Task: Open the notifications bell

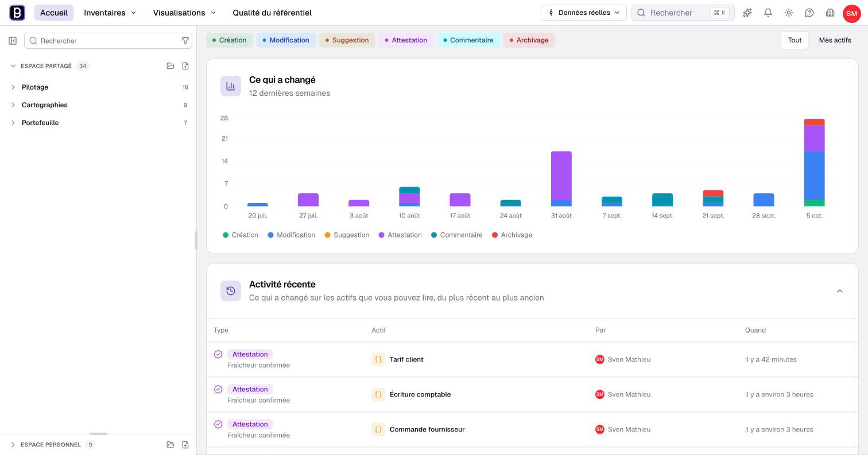Action: tap(768, 13)
